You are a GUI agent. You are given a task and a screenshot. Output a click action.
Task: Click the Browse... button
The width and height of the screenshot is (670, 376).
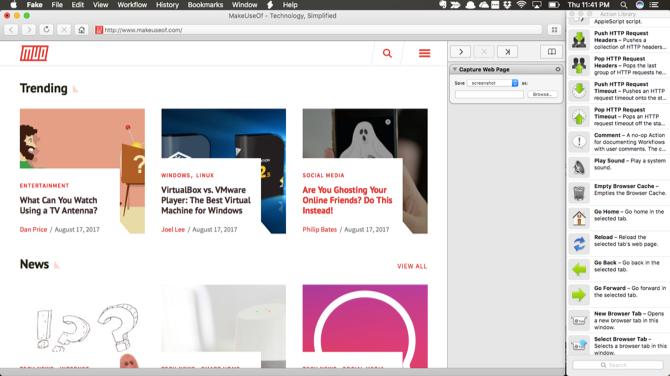click(542, 94)
